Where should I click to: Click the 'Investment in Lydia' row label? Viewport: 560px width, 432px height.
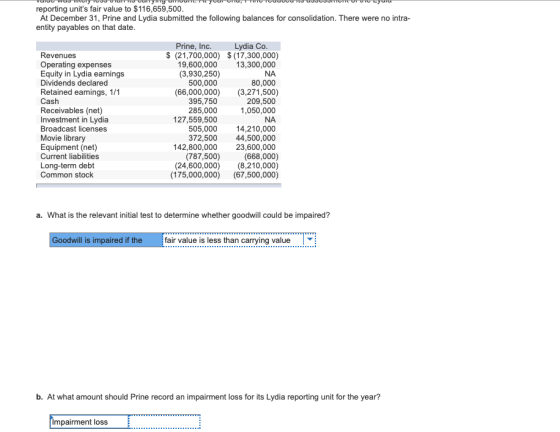tap(74, 120)
